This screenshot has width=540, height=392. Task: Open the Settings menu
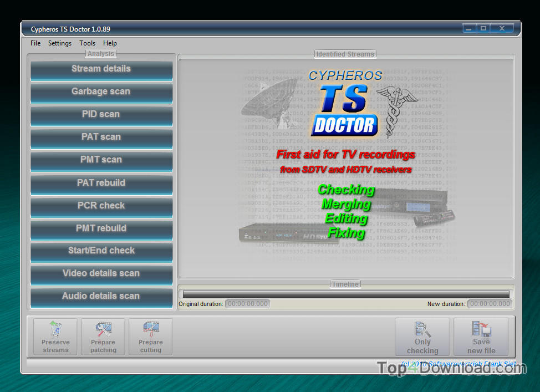click(x=59, y=43)
